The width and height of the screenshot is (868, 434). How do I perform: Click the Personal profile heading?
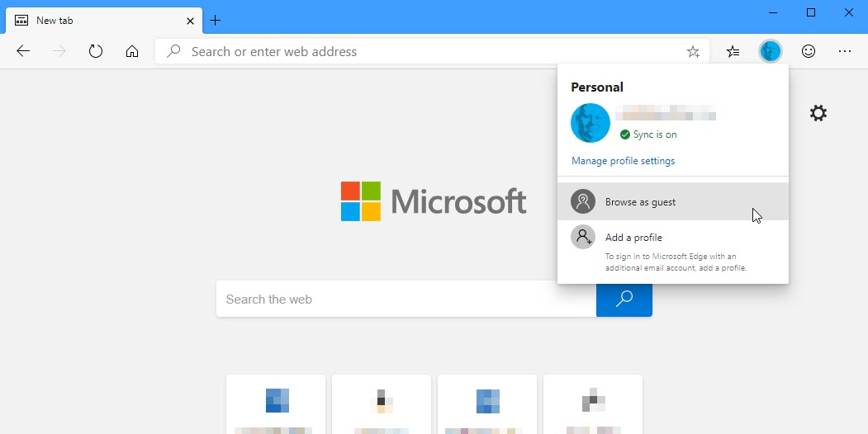(597, 87)
